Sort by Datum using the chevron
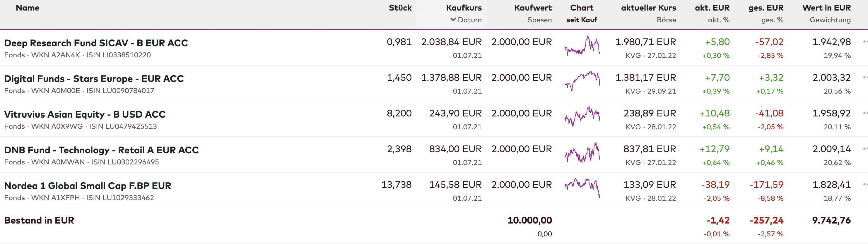The image size is (868, 244). (453, 20)
